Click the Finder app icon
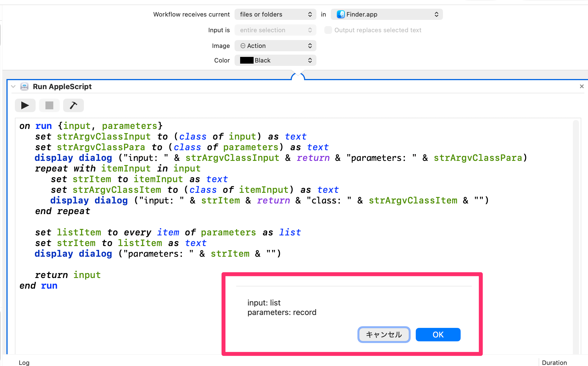 [x=341, y=14]
